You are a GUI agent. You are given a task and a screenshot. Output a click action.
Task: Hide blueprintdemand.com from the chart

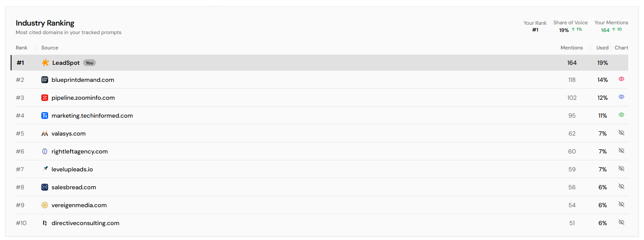click(621, 79)
